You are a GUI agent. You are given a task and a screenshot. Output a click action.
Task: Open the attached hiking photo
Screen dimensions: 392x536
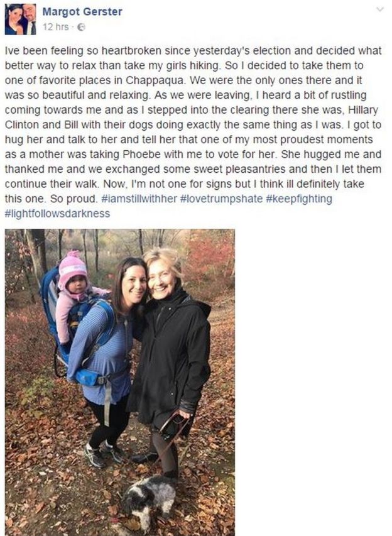pyautogui.click(x=120, y=382)
